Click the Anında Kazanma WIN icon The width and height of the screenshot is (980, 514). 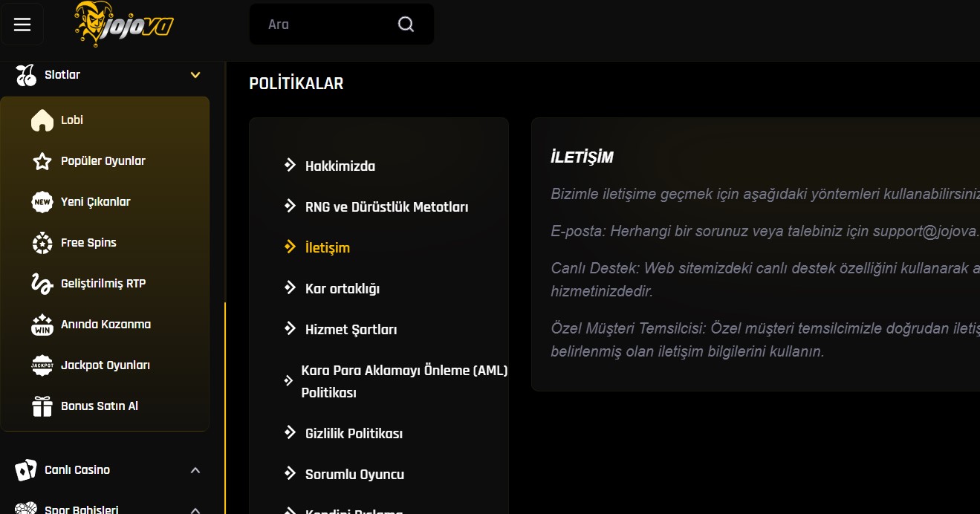coord(42,325)
